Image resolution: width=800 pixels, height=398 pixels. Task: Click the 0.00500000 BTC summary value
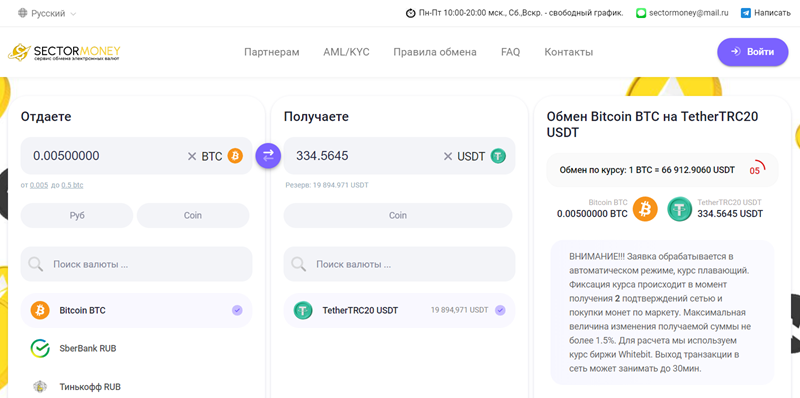(x=592, y=214)
